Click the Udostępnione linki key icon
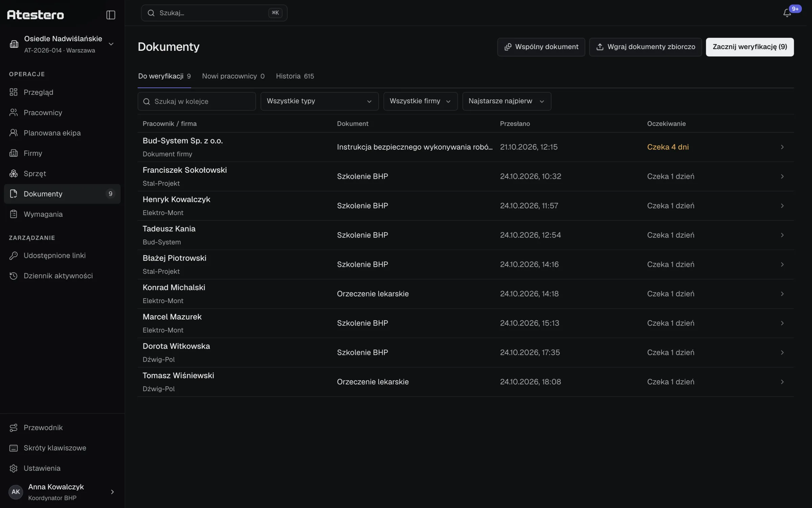This screenshot has width=812, height=508. pyautogui.click(x=14, y=255)
